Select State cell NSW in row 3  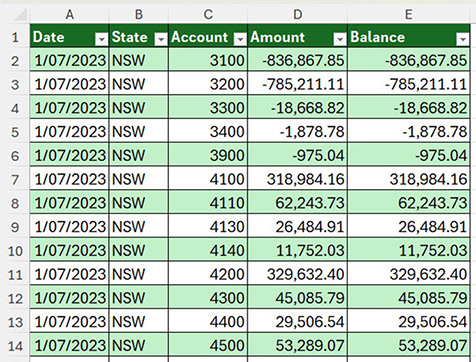[139, 84]
